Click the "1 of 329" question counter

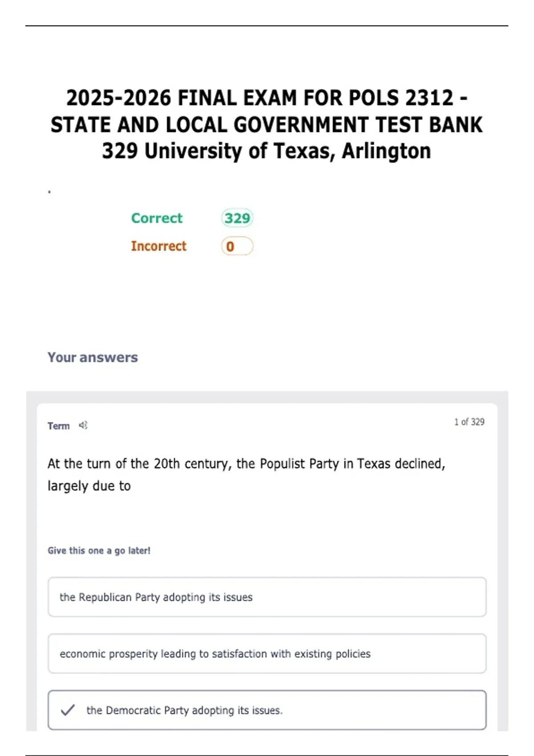point(469,422)
